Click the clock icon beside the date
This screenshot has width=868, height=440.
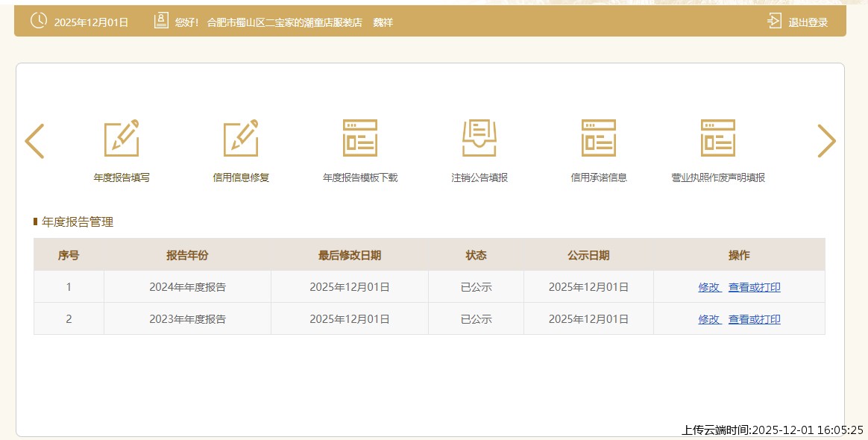point(38,21)
